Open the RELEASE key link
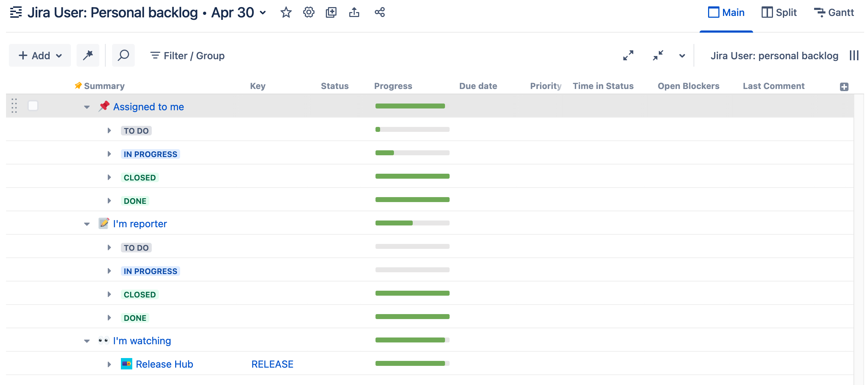The image size is (868, 385). click(272, 364)
